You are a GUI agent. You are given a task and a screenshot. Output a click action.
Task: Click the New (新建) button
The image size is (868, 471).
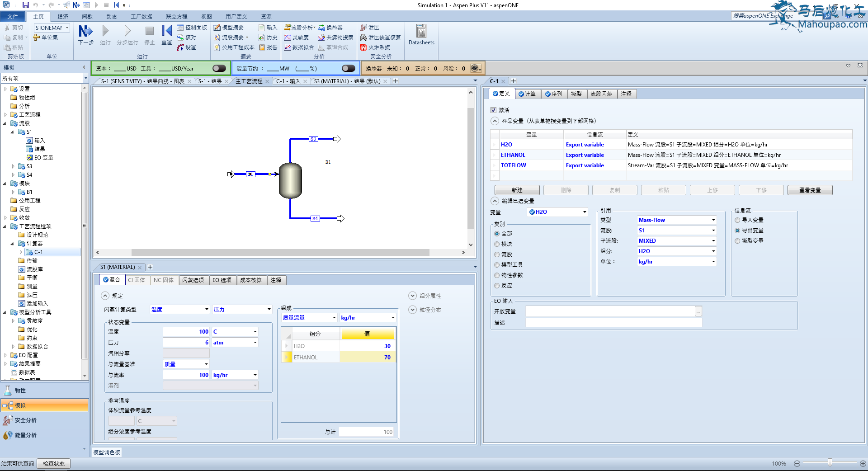coord(517,190)
